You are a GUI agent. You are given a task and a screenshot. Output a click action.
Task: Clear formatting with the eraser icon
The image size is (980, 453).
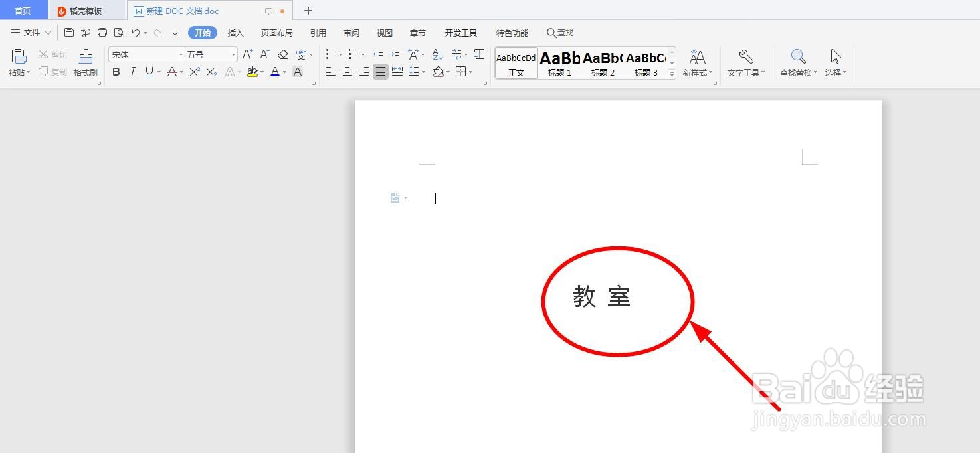[282, 54]
